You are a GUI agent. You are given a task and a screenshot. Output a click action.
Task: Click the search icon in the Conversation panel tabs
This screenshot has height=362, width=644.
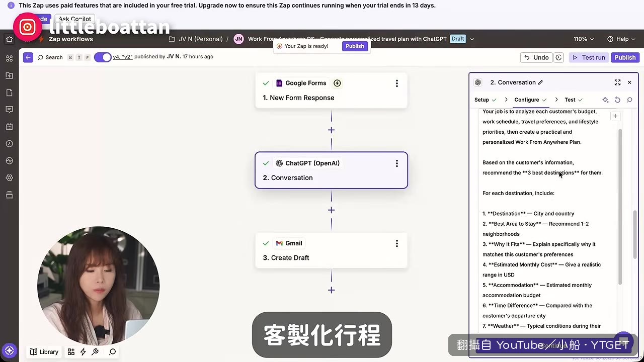tap(629, 100)
